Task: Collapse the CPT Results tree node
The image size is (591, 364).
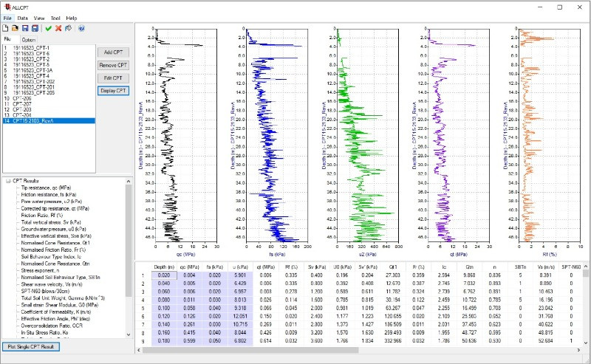Action: coord(8,181)
